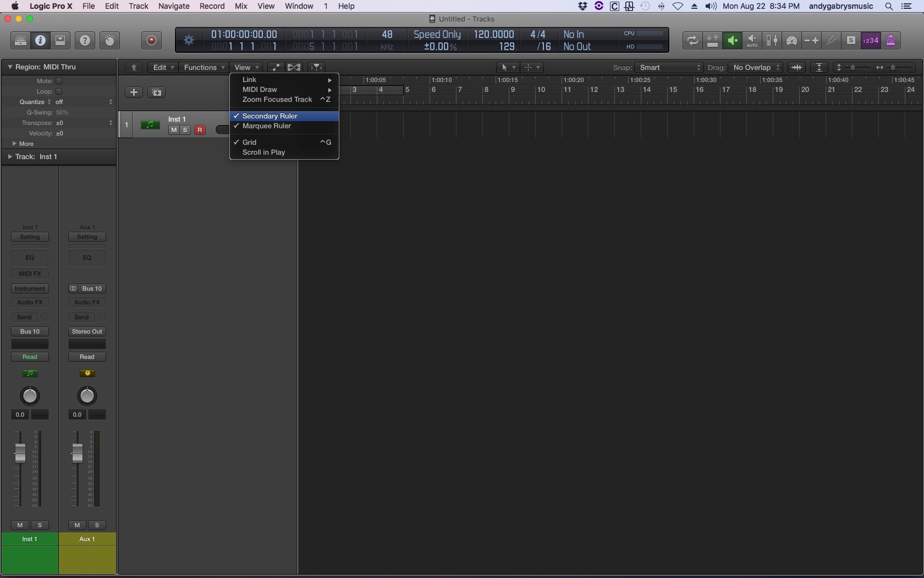Open the Toolbar display icon

[x=61, y=40]
